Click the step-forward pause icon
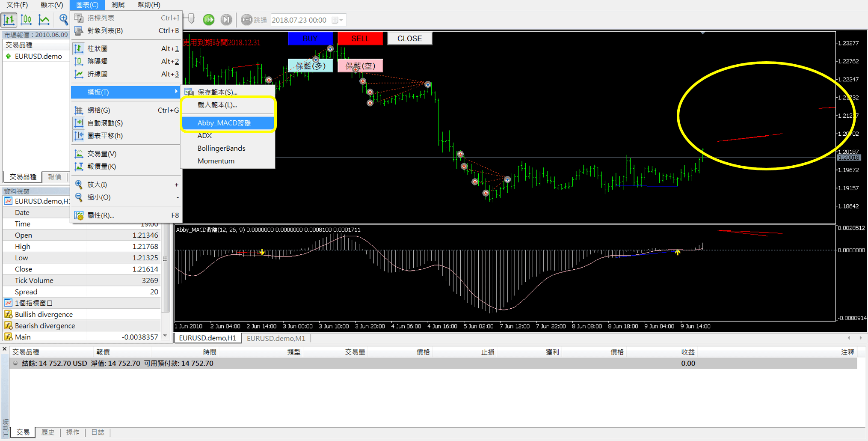Screen dimensions: 868x441 [x=226, y=20]
